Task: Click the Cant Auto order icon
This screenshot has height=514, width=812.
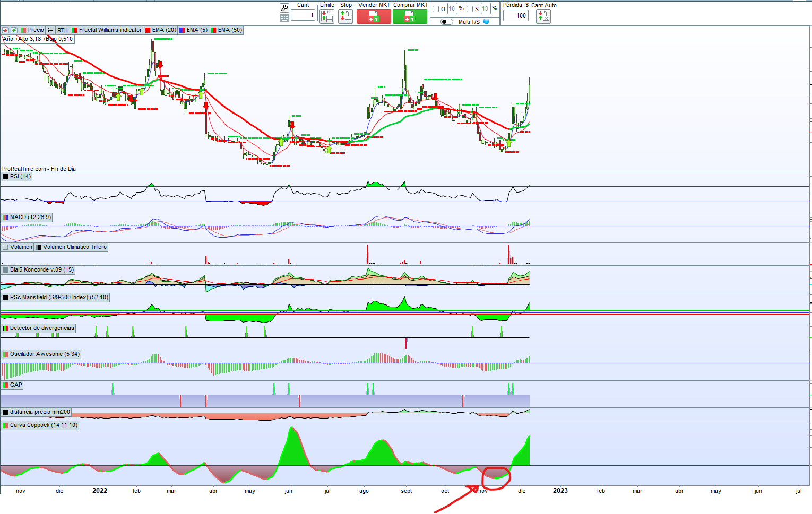Action: pos(543,16)
